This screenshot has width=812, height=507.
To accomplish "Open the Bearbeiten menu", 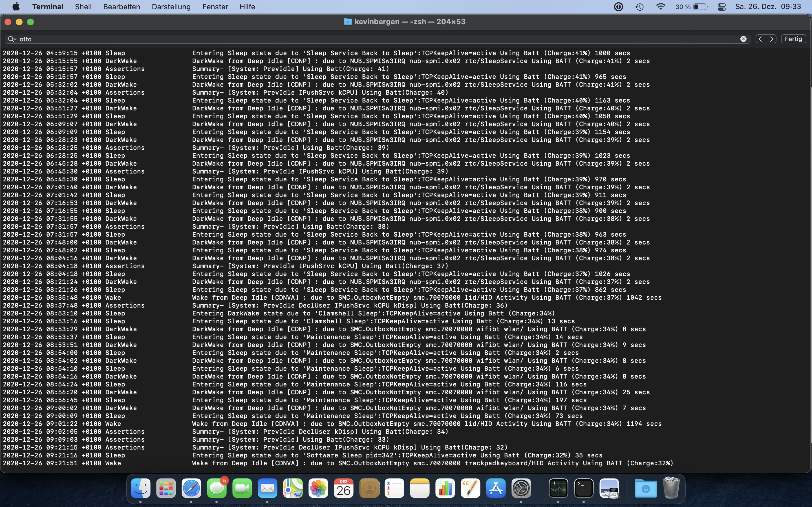I will coord(122,7).
